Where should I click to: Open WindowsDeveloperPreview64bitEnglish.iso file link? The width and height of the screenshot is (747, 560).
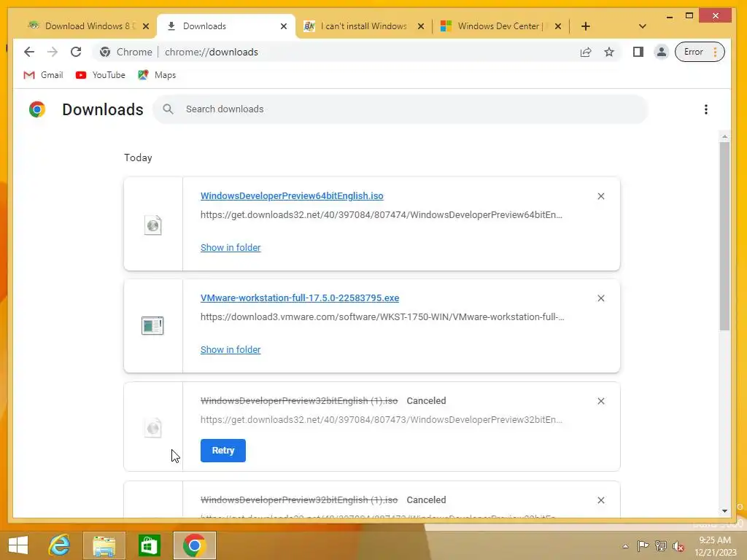[292, 195]
